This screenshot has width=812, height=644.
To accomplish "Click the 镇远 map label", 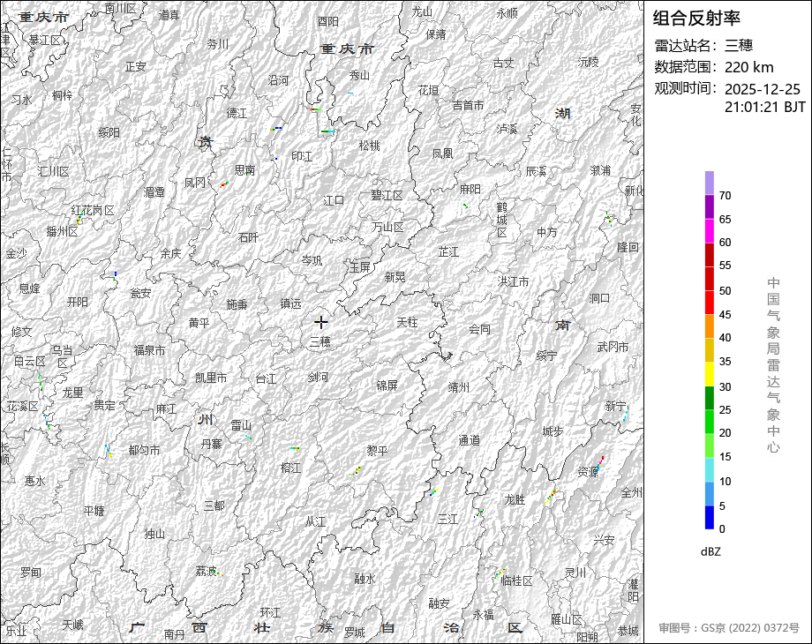I will point(290,303).
